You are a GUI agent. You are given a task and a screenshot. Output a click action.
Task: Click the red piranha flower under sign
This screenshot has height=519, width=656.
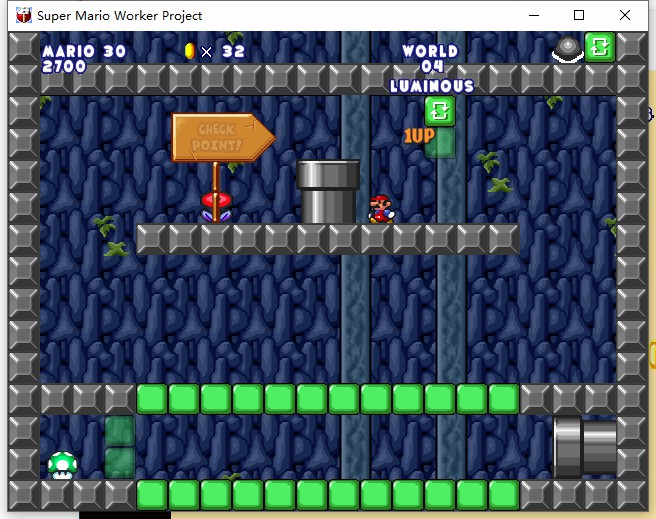(216, 207)
